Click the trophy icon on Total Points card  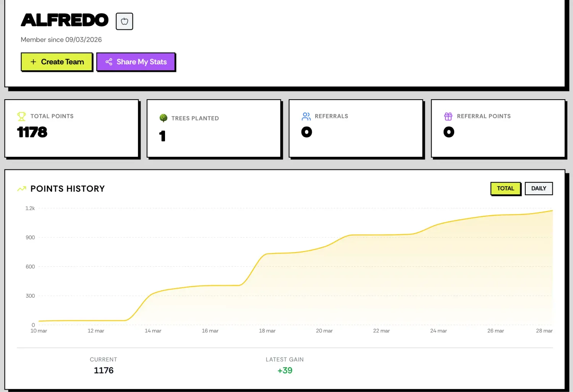click(x=21, y=116)
